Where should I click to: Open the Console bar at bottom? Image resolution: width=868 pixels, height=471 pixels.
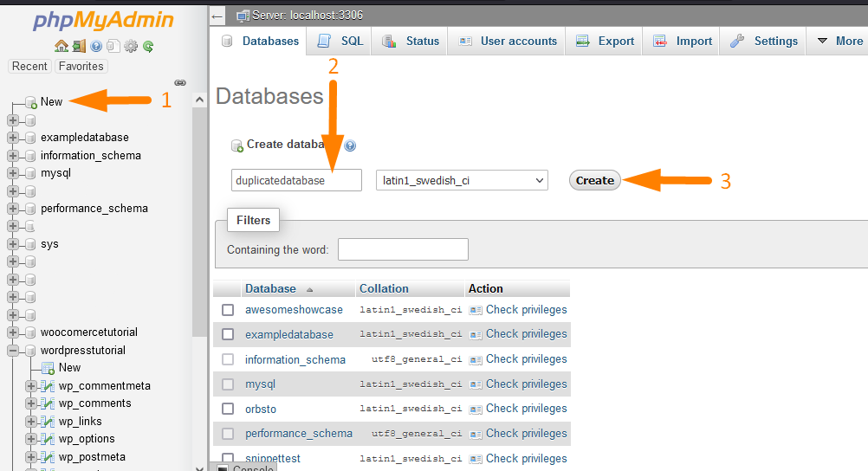(x=244, y=468)
